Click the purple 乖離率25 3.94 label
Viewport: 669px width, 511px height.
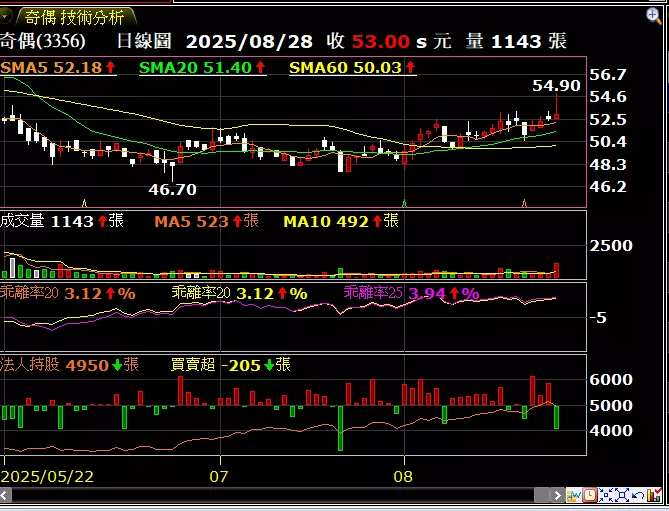pyautogui.click(x=411, y=293)
